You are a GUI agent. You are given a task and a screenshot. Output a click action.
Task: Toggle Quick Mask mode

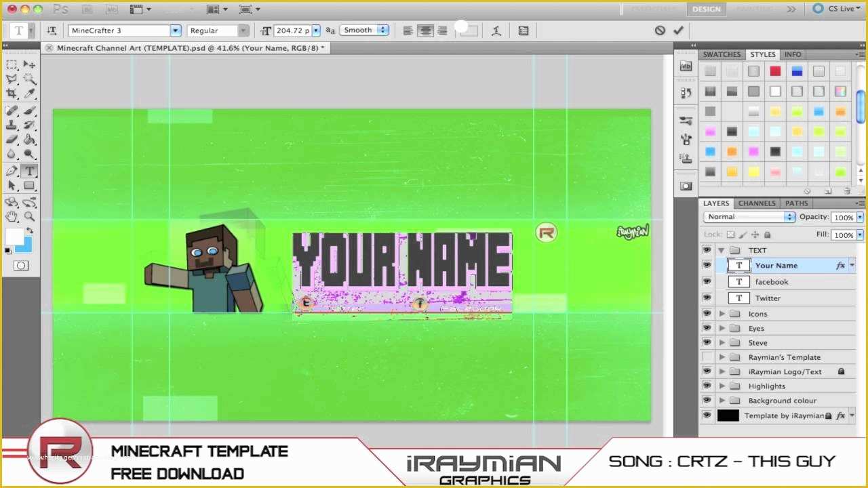click(x=21, y=266)
